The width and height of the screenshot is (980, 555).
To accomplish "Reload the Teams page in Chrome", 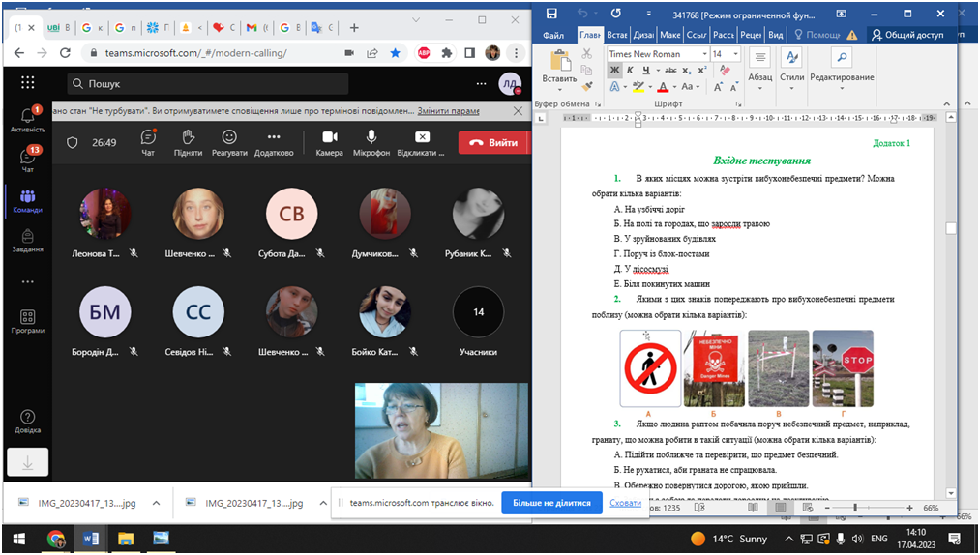I will click(x=65, y=53).
